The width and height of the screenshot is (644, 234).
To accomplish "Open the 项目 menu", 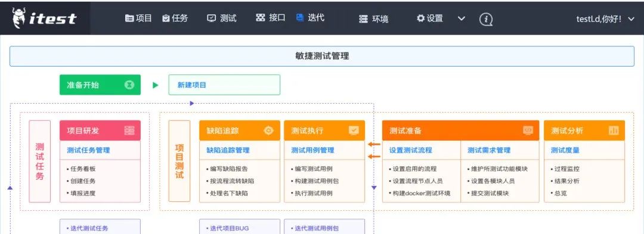I will 138,18.
